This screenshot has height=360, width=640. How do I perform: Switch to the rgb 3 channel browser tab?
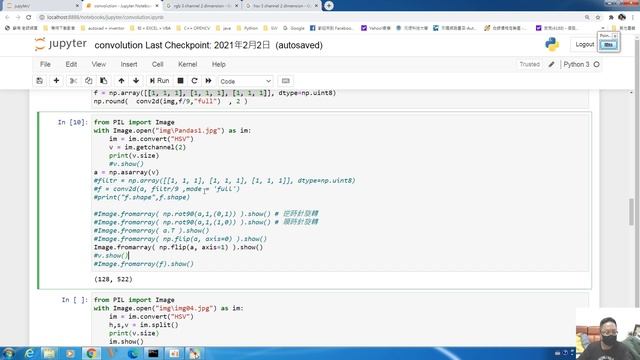click(202, 6)
